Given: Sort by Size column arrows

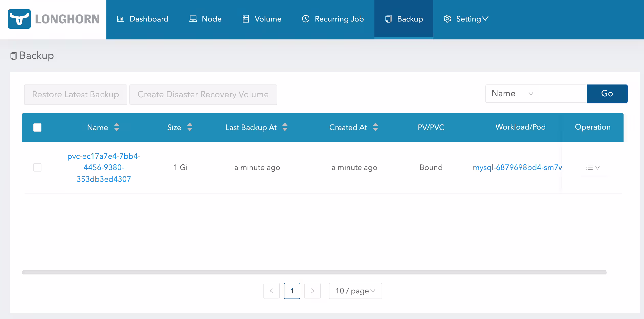Looking at the screenshot, I should [x=190, y=127].
